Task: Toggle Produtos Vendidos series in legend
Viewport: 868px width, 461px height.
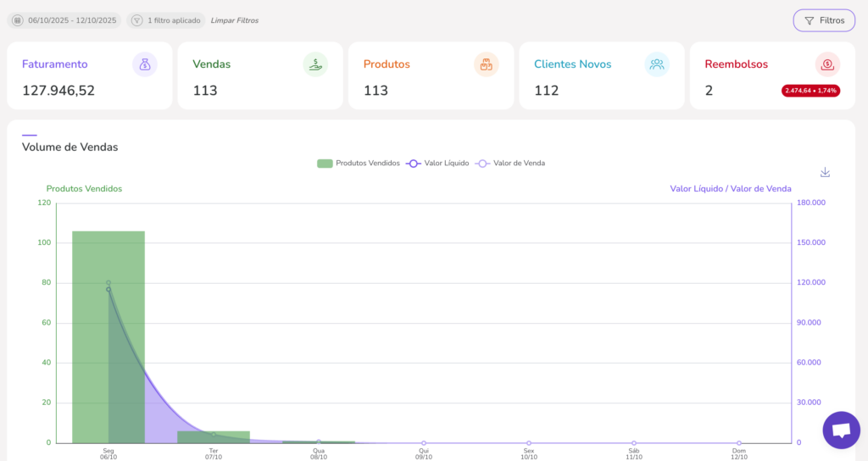Action: pos(358,163)
